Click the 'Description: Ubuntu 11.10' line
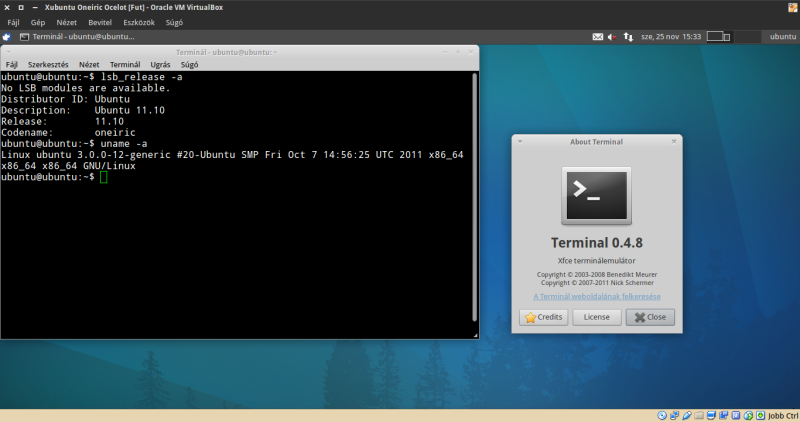Image resolution: width=800 pixels, height=422 pixels. (x=83, y=111)
